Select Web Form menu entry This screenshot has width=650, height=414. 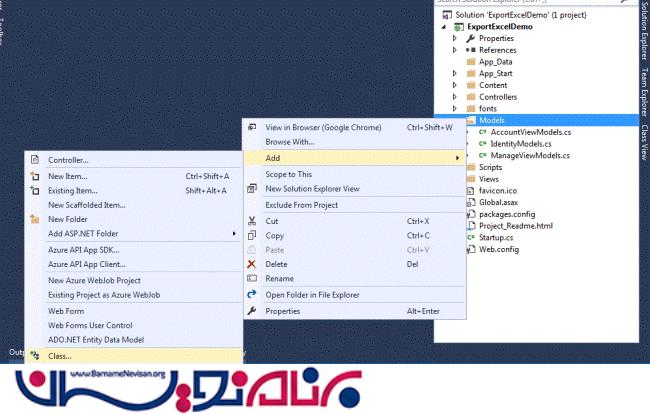pyautogui.click(x=133, y=311)
